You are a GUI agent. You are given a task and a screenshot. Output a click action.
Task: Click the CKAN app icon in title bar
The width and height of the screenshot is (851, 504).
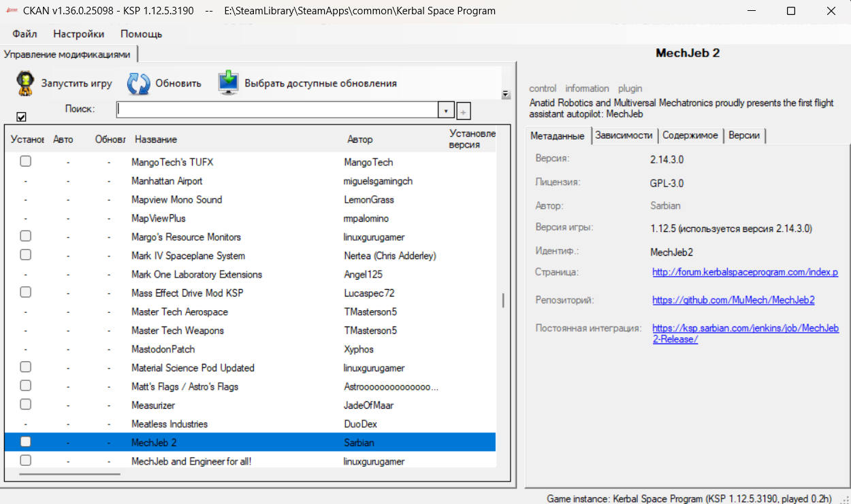pos(11,11)
